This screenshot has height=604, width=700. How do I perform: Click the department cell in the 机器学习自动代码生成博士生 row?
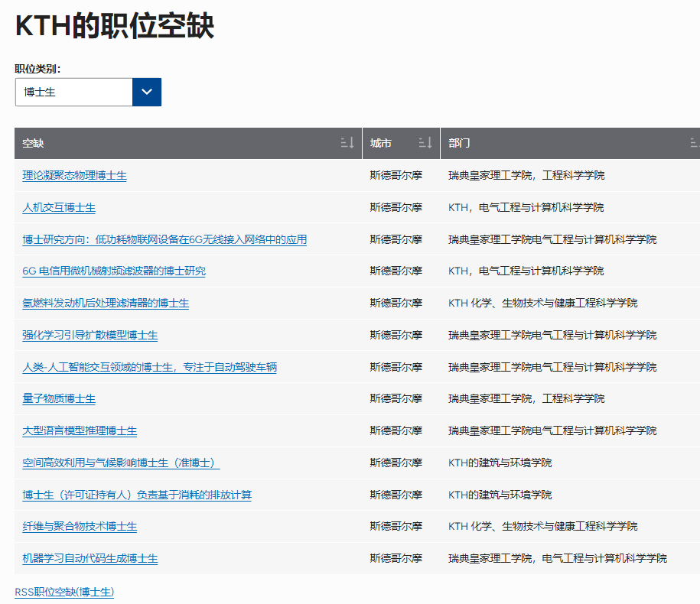pos(558,558)
